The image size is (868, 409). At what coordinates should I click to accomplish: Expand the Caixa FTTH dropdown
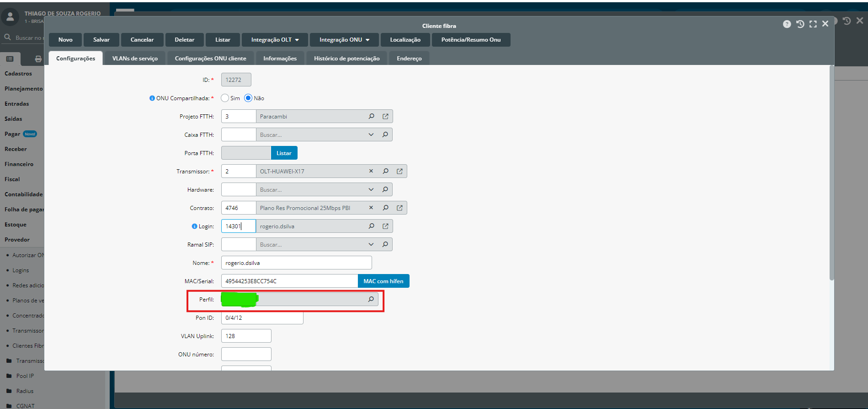click(x=371, y=135)
